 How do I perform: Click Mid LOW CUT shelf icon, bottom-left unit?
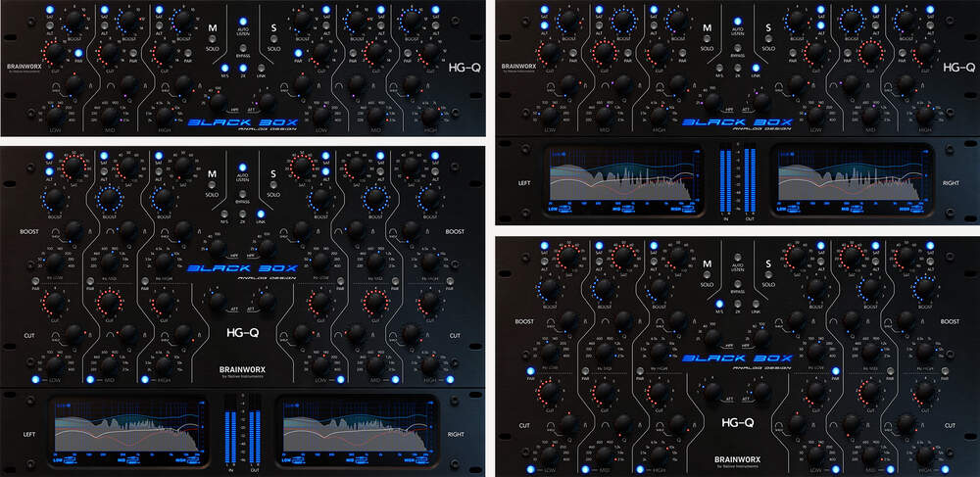point(56,335)
